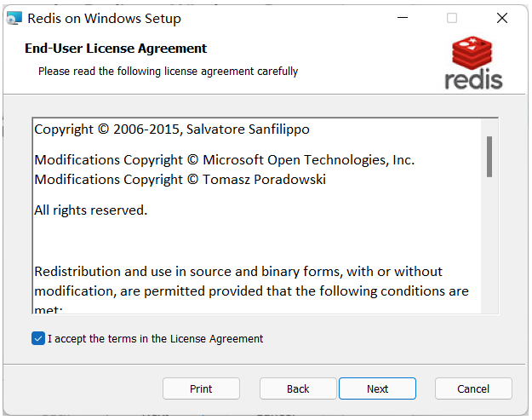Click the "Please read the following" subtitle
The height and width of the screenshot is (420, 532).
(x=168, y=72)
